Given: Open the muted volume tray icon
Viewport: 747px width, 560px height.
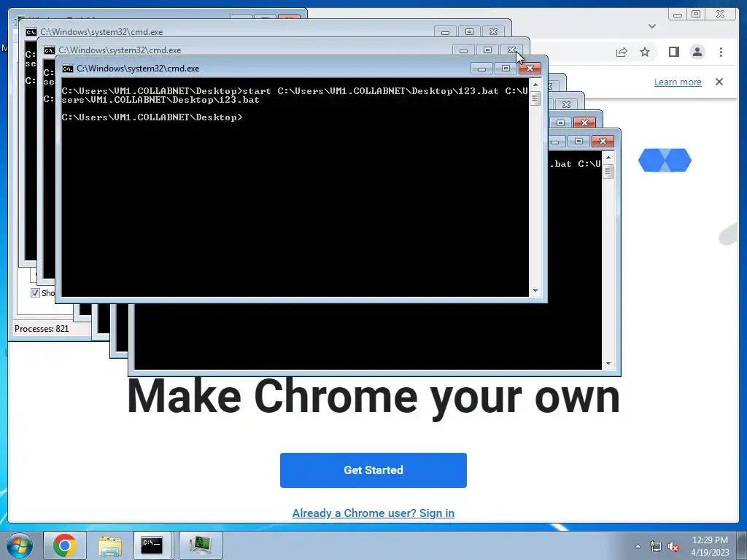Looking at the screenshot, I should (673, 547).
